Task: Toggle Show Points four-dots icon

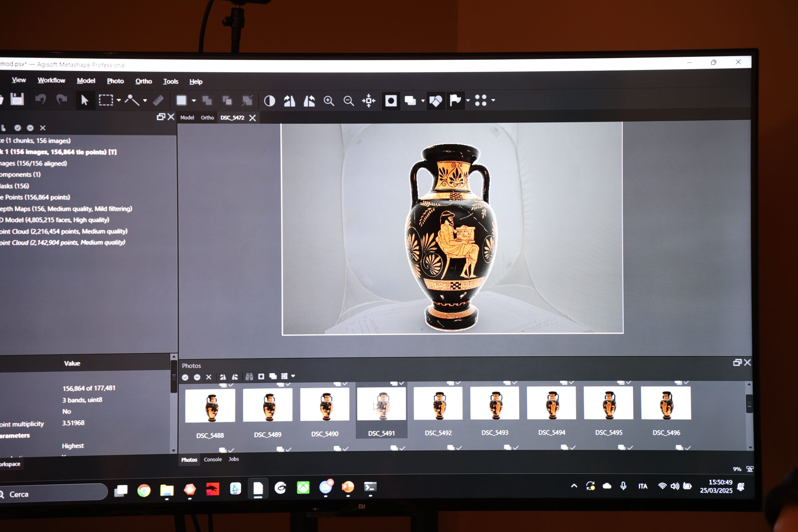Action: (x=480, y=100)
